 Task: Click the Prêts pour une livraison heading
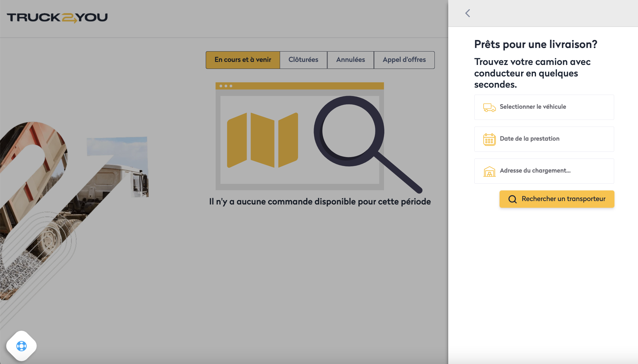(535, 44)
